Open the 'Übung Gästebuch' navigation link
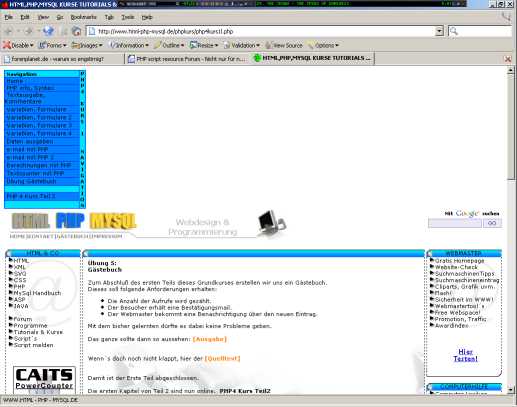The width and height of the screenshot is (517, 407). point(31,181)
